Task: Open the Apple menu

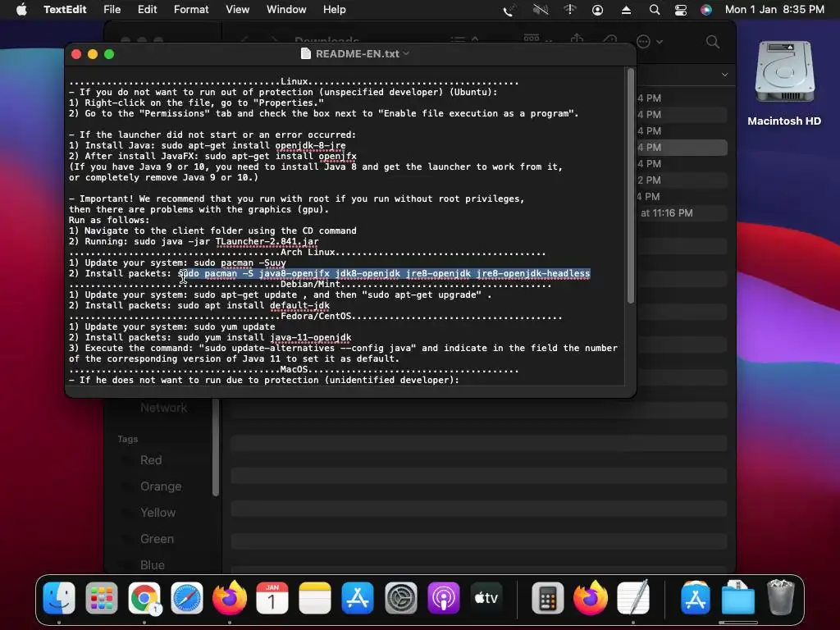Action: (21, 10)
